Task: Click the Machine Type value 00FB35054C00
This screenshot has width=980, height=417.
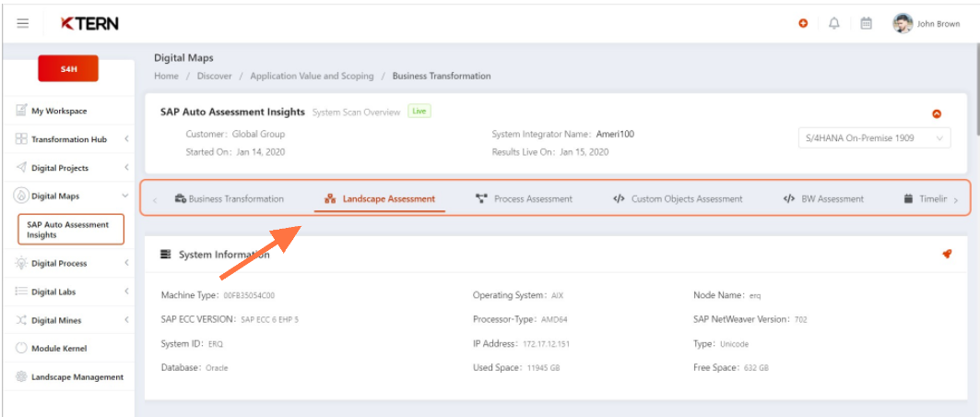Action: point(249,295)
